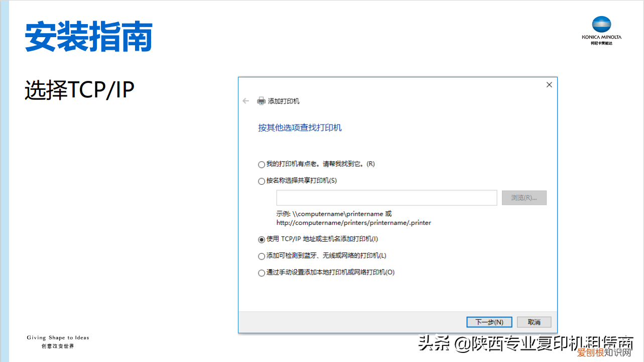Click the shared printer name input field
Screen dimensions: 644x362
pyautogui.click(x=387, y=197)
